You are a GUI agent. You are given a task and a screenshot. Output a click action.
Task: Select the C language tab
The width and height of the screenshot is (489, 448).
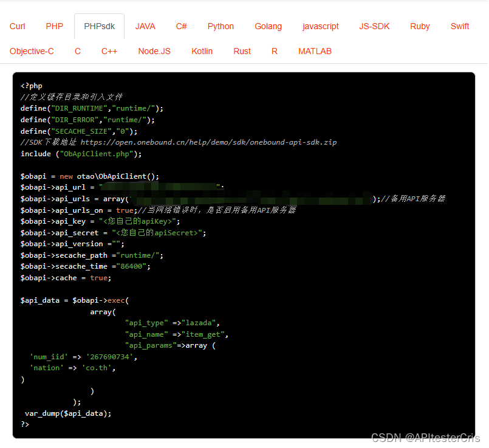tap(78, 51)
